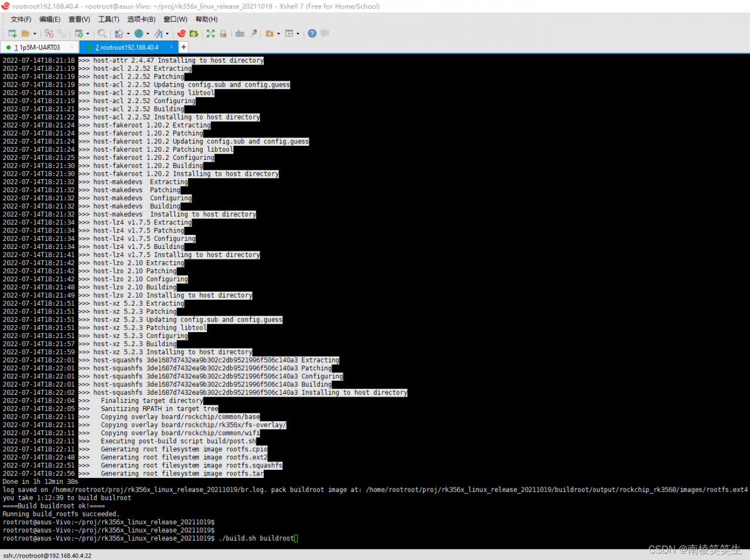The height and width of the screenshot is (560, 750).
Task: Click 'Executing post-build script build/post.sh' line
Action: 178,441
